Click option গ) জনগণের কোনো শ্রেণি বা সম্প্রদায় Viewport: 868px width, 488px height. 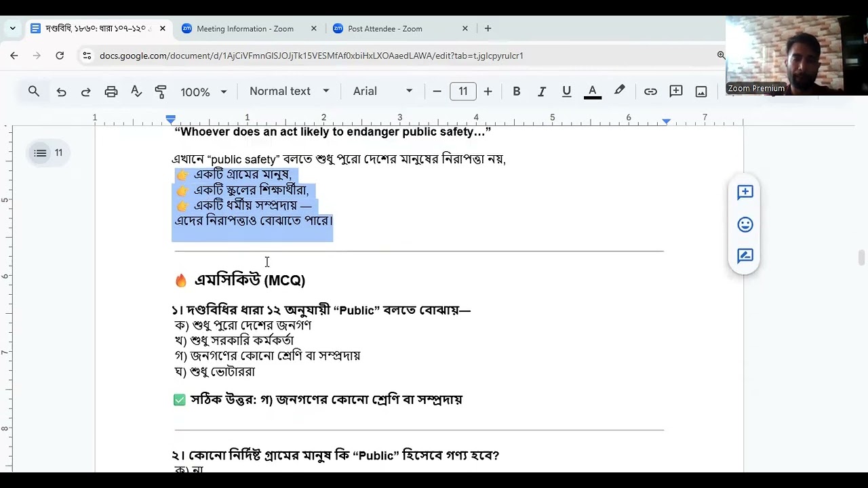pyautogui.click(x=267, y=355)
